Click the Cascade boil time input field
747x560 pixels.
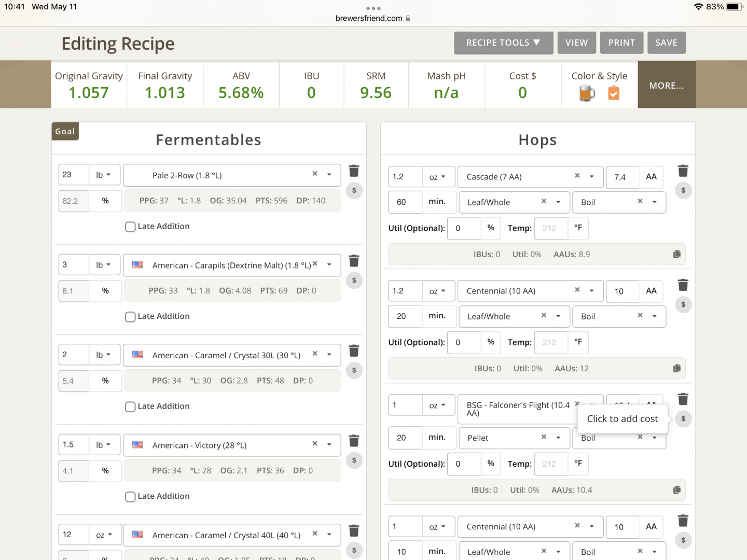(405, 202)
